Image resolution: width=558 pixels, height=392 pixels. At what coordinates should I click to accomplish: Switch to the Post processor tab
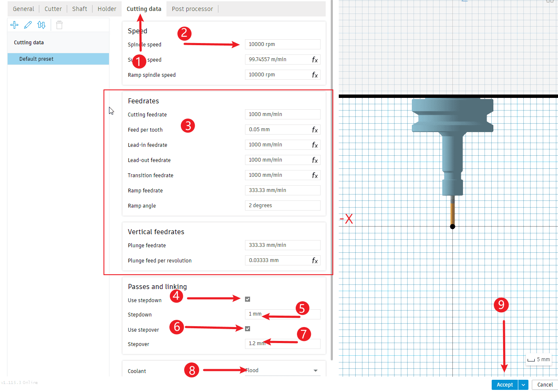coord(192,9)
